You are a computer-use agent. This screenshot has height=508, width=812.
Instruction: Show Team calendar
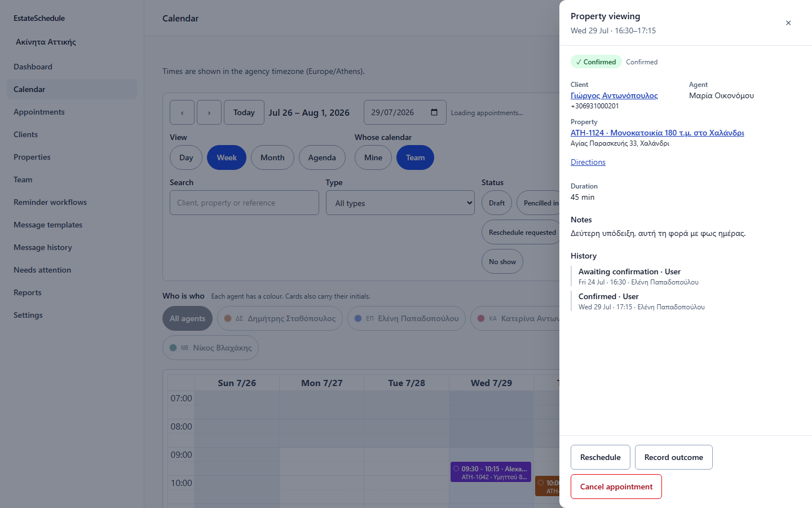(415, 157)
